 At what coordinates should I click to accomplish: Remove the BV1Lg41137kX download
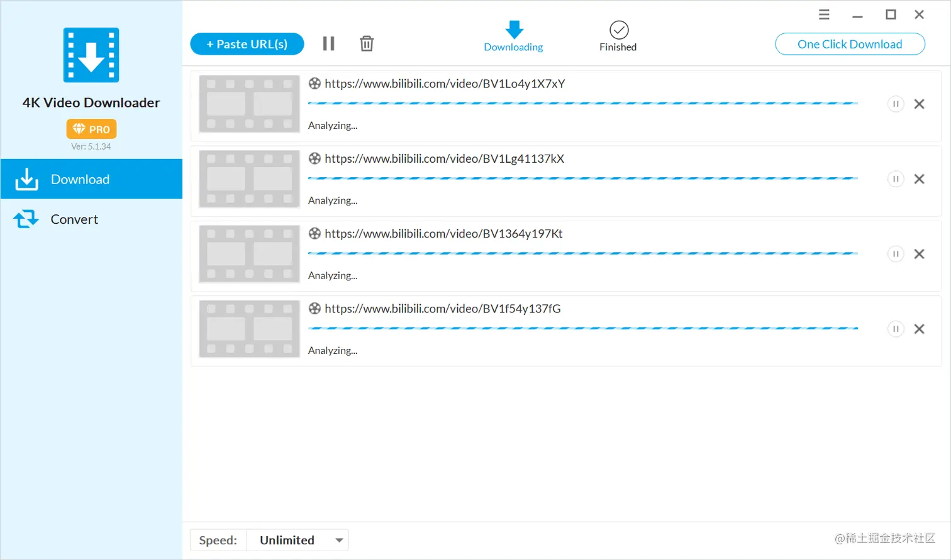tap(920, 179)
